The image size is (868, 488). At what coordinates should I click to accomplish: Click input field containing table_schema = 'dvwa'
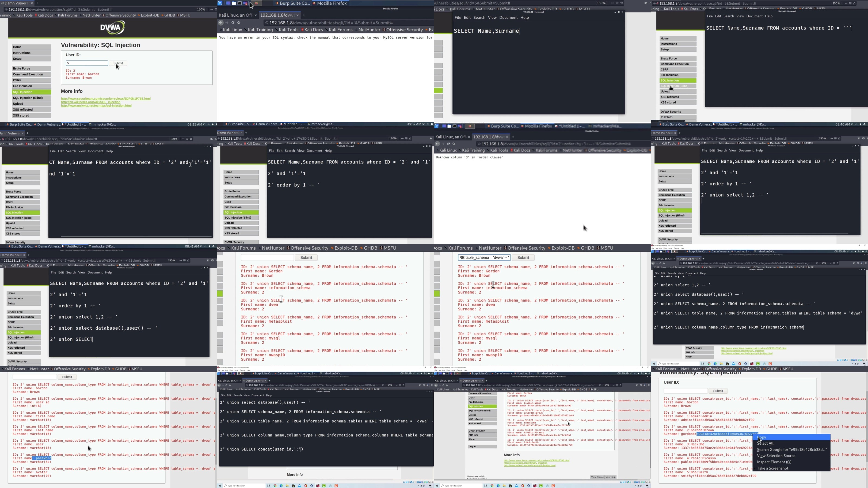pyautogui.click(x=484, y=258)
